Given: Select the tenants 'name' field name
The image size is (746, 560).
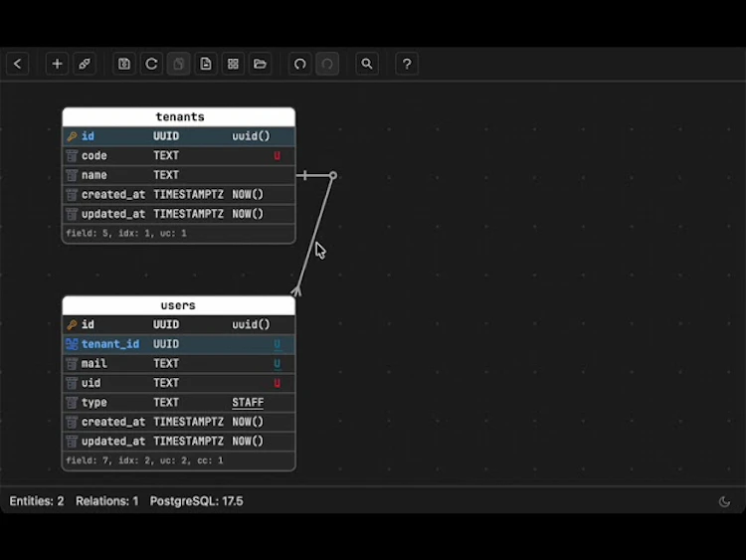Looking at the screenshot, I should (x=94, y=175).
